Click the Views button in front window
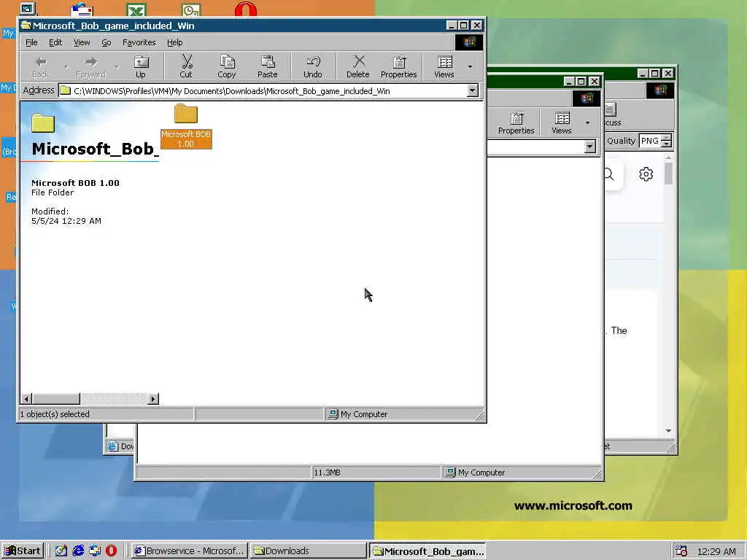The width and height of the screenshot is (747, 560). click(444, 66)
